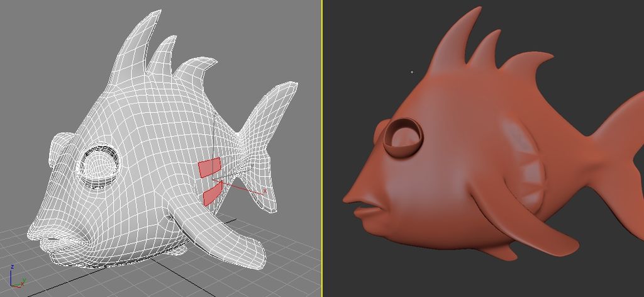Click the small gray point marker in right viewport

(x=412, y=72)
